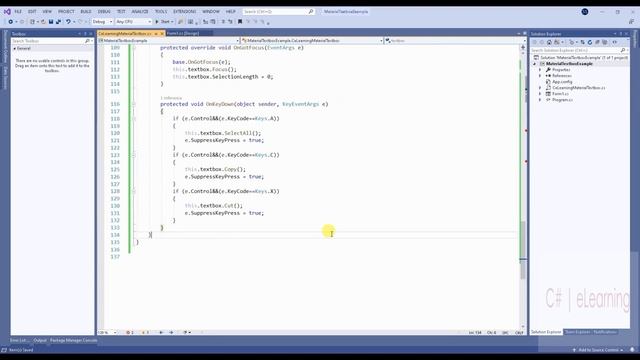Click the View Code icon in Solution Explorer
Image resolution: width=640 pixels, height=360 pixels.
pyautogui.click(x=615, y=42)
